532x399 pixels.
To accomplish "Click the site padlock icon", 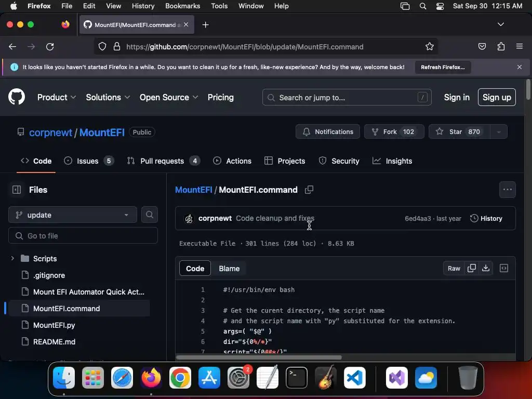I will [117, 46].
